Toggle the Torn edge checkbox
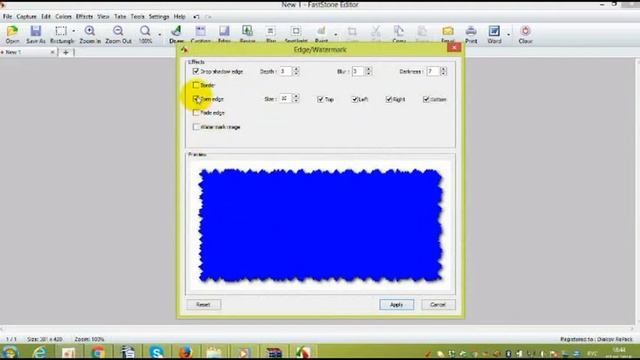640x360 pixels. click(196, 99)
